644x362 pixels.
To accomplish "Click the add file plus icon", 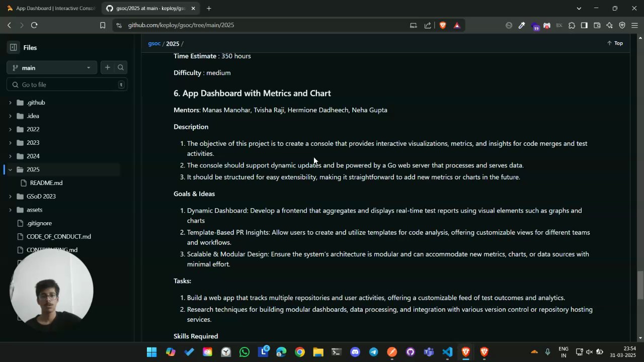I will coord(107,67).
